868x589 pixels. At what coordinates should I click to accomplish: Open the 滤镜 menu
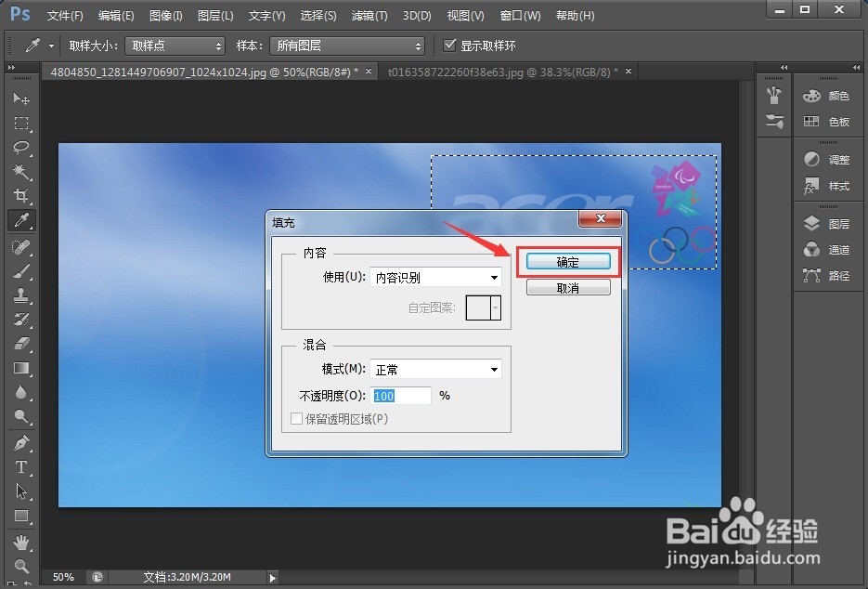click(369, 15)
